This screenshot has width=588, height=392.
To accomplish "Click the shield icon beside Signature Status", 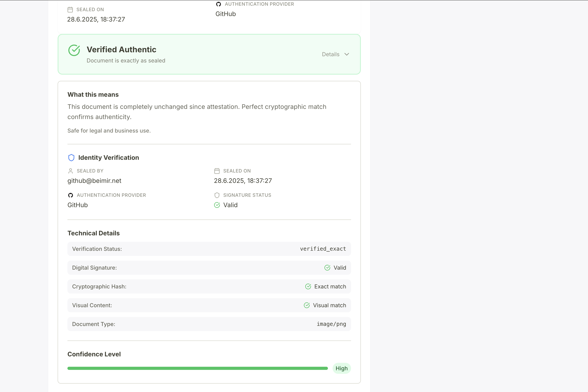I will click(x=217, y=195).
